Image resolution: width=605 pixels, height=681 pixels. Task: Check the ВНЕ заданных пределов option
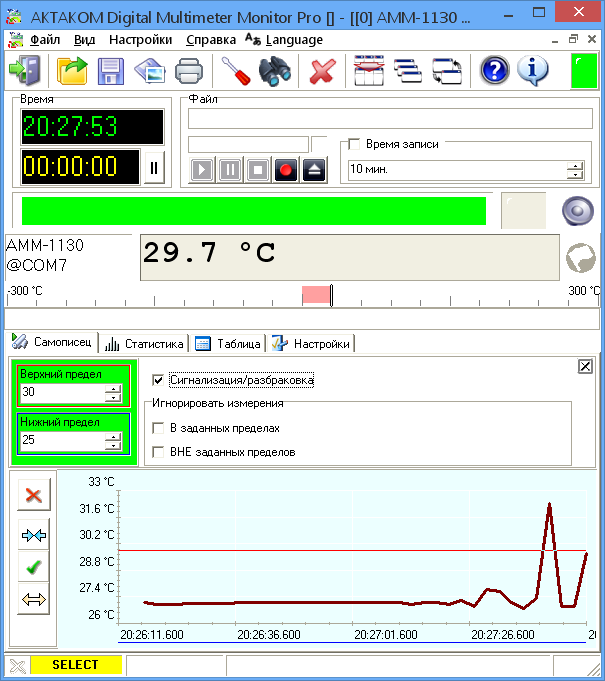point(158,452)
